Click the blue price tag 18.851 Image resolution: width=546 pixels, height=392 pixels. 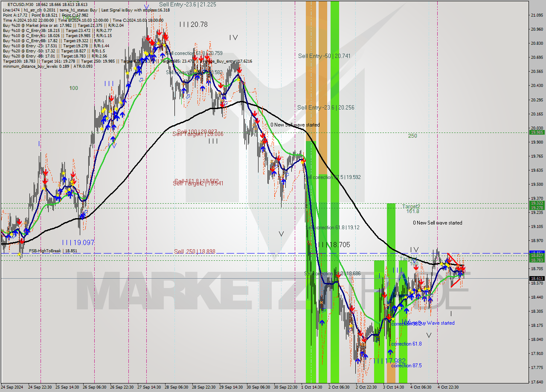(537, 252)
